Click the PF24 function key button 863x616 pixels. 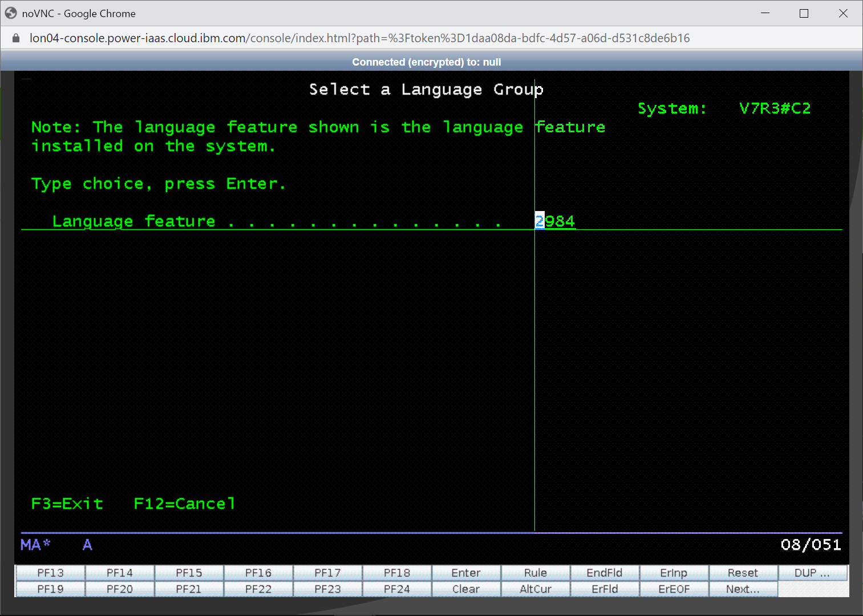[397, 589]
